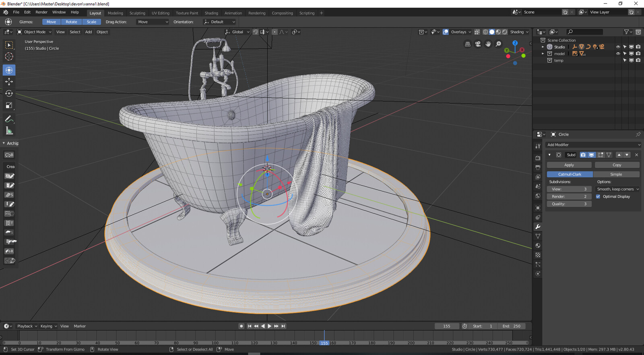
Task: Click the View subdivisions value field
Action: pos(569,189)
